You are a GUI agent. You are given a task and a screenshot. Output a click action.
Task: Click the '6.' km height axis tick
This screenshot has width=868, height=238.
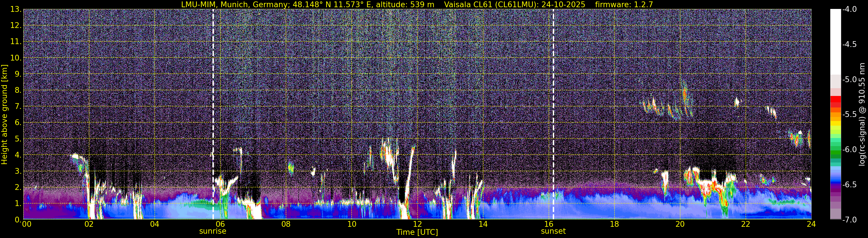pyautogui.click(x=18, y=122)
